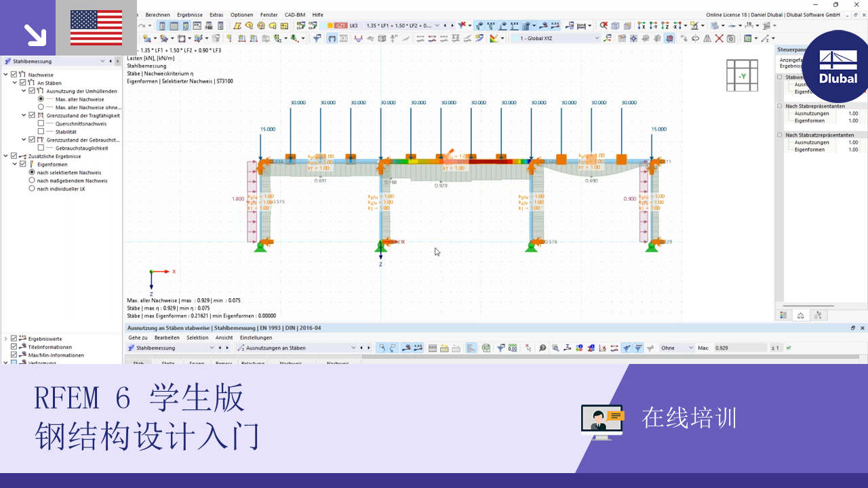This screenshot has height=488, width=868.
Task: Click the Max value field 0.929
Action: (739, 348)
